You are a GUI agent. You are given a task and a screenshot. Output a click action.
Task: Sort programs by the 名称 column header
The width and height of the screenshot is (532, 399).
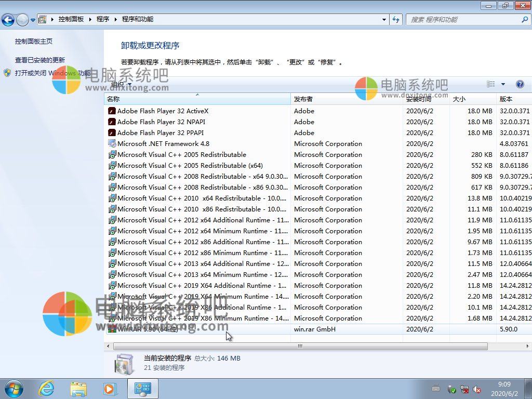[113, 99]
